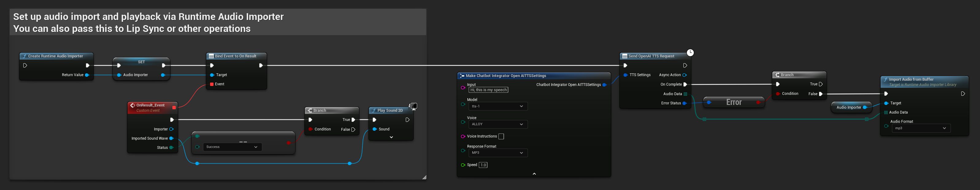Click the function icon on Create Runtime Audio Importer
This screenshot has height=190, width=980.
coord(25,56)
